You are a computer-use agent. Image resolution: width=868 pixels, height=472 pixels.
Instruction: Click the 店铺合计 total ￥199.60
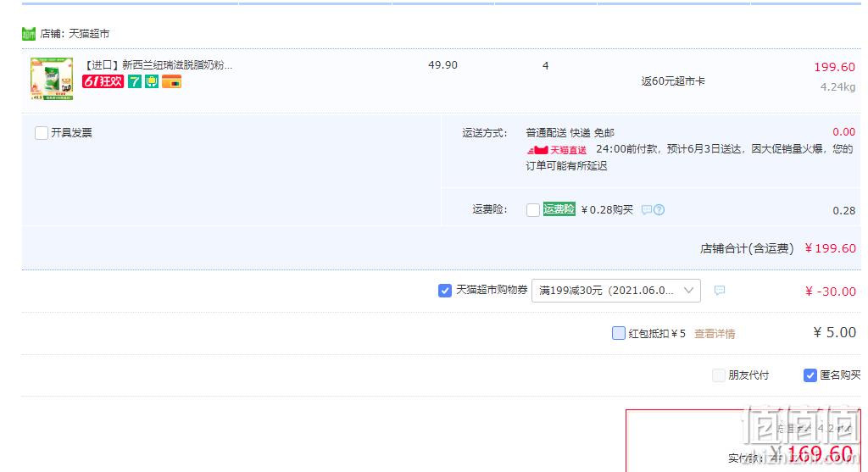click(x=831, y=248)
